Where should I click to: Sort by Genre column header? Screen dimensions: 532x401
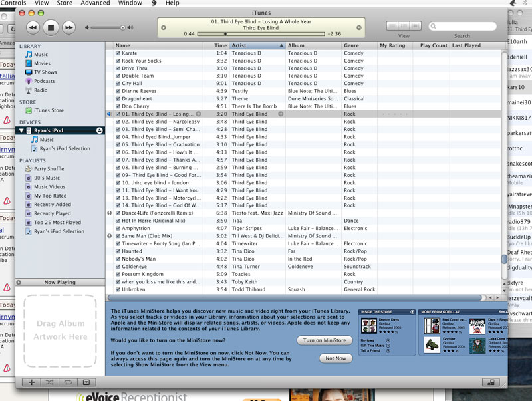point(359,45)
